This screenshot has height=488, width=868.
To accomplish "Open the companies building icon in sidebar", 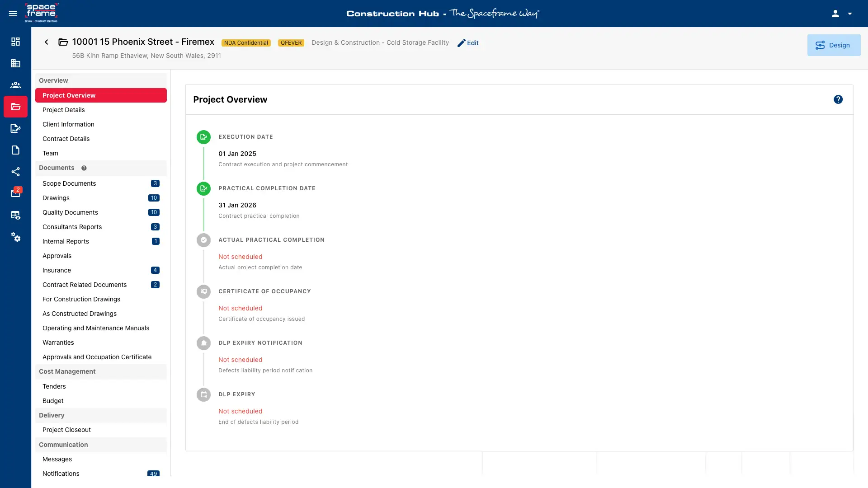I will [x=15, y=63].
